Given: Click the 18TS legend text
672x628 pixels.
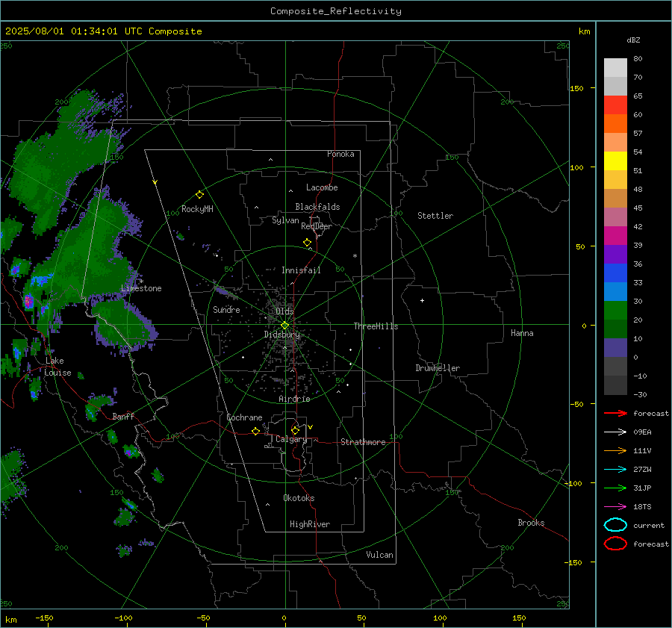Looking at the screenshot, I should pos(642,506).
